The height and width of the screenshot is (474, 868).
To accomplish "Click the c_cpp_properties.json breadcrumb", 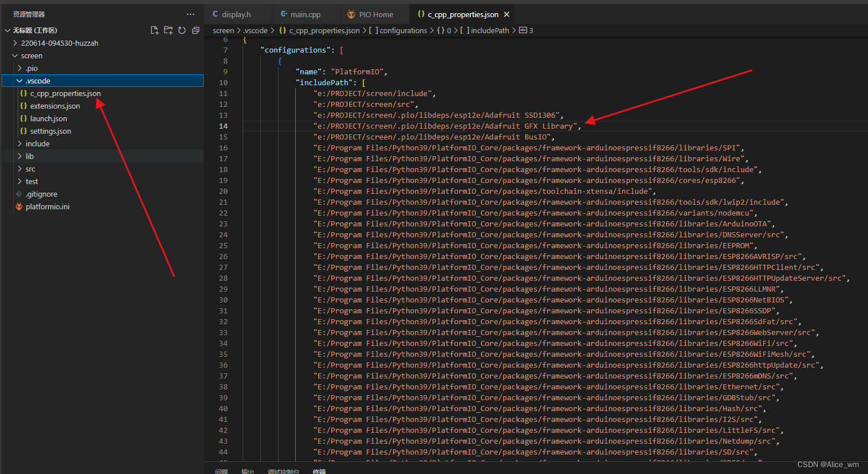I will (324, 30).
